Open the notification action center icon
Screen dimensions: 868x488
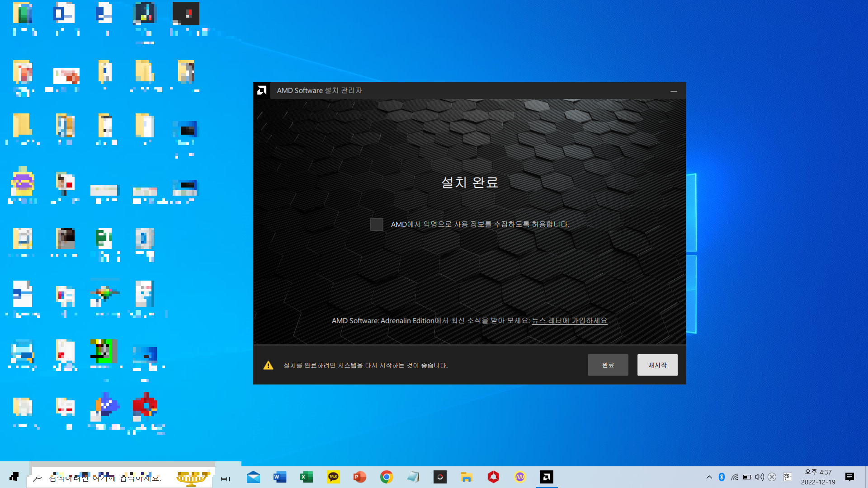pos(850,477)
